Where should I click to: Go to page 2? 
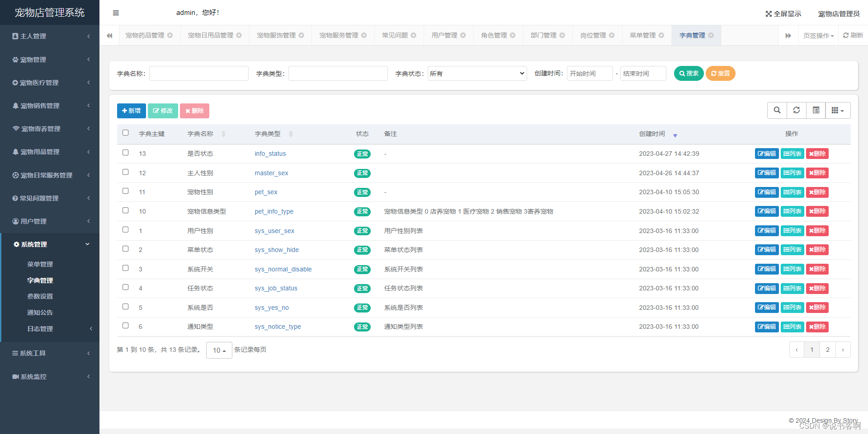click(x=827, y=350)
